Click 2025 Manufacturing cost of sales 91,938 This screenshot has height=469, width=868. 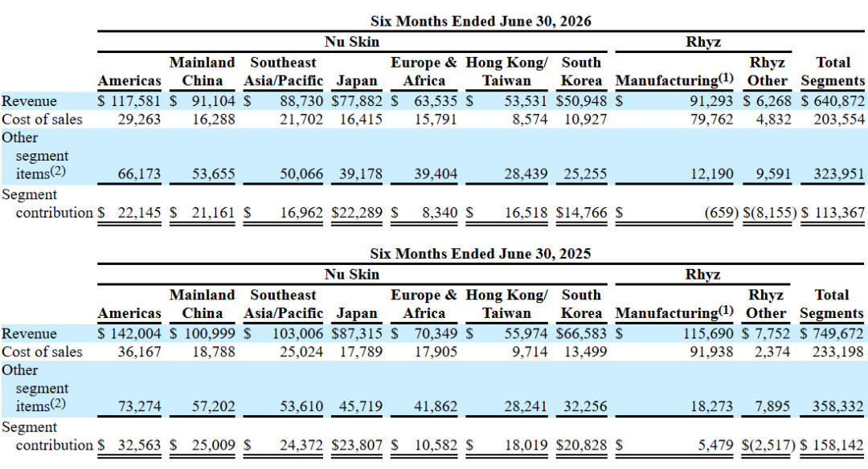(711, 352)
